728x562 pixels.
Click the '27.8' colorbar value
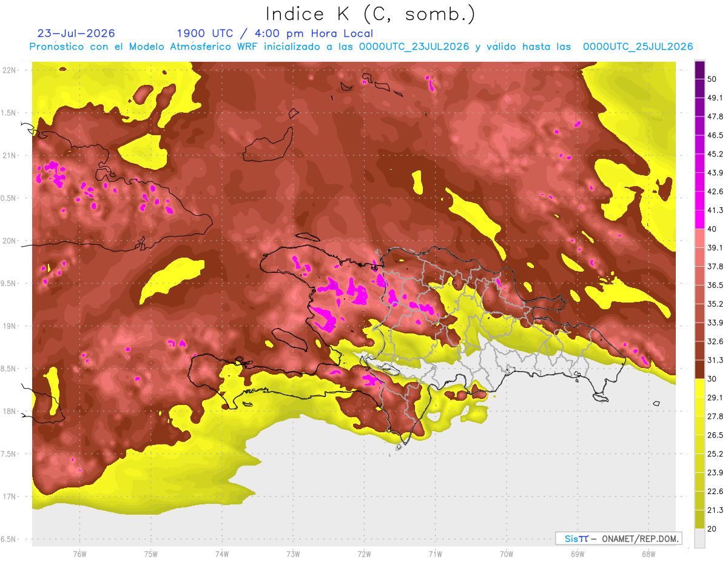pos(715,416)
